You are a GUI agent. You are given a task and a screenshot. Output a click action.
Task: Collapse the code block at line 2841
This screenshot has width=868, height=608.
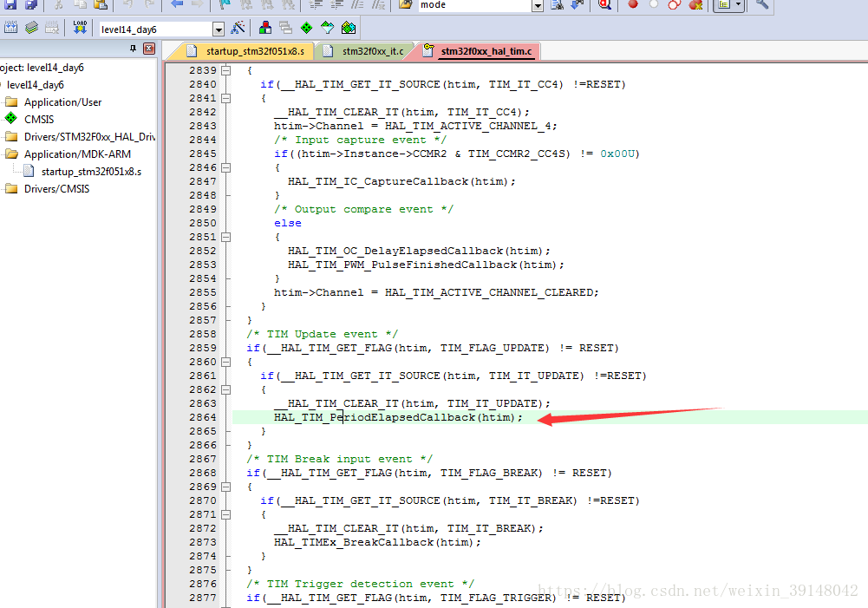click(225, 98)
